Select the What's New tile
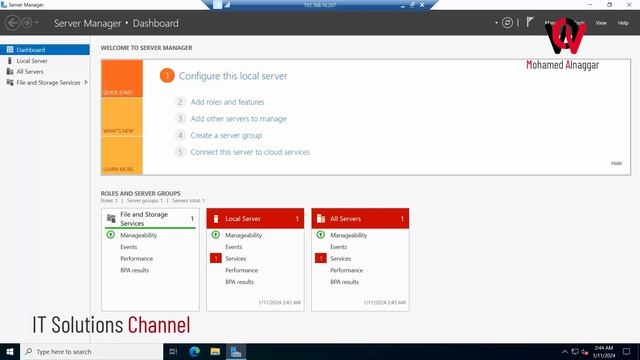640x360 pixels. [x=122, y=117]
